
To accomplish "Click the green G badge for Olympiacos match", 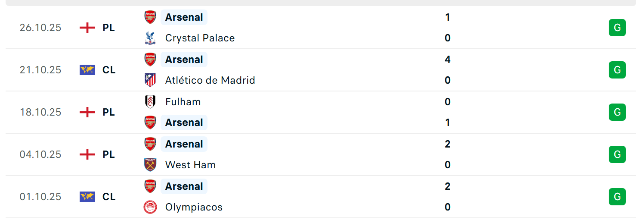I will [x=617, y=197].
